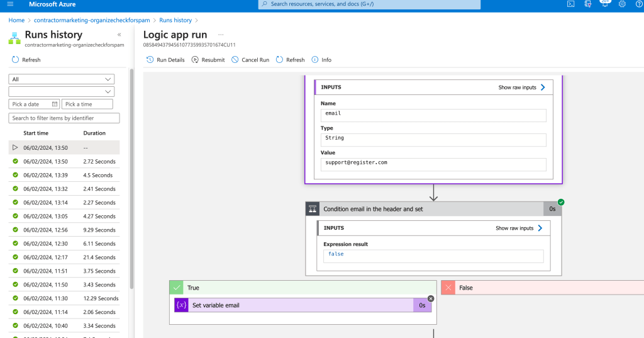The width and height of the screenshot is (644, 338).
Task: Click the Cancel Run icon
Action: click(235, 60)
